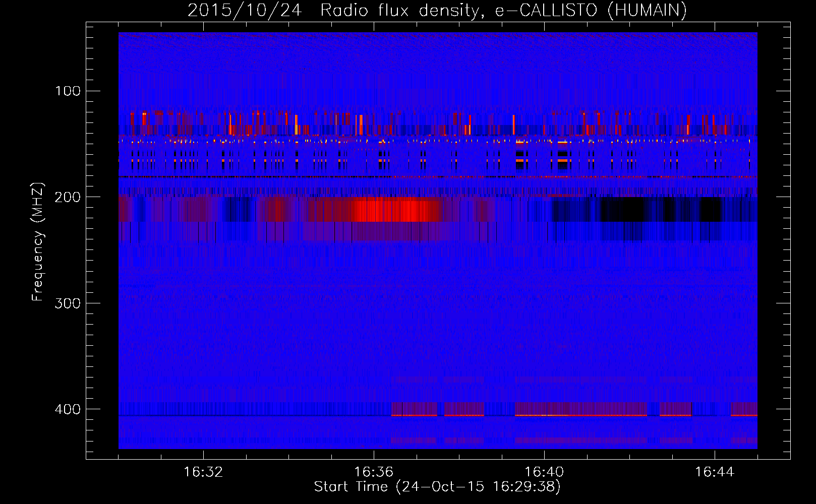Select the '400' frequency axis label
Screen dimensions: 816x504
tap(68, 409)
